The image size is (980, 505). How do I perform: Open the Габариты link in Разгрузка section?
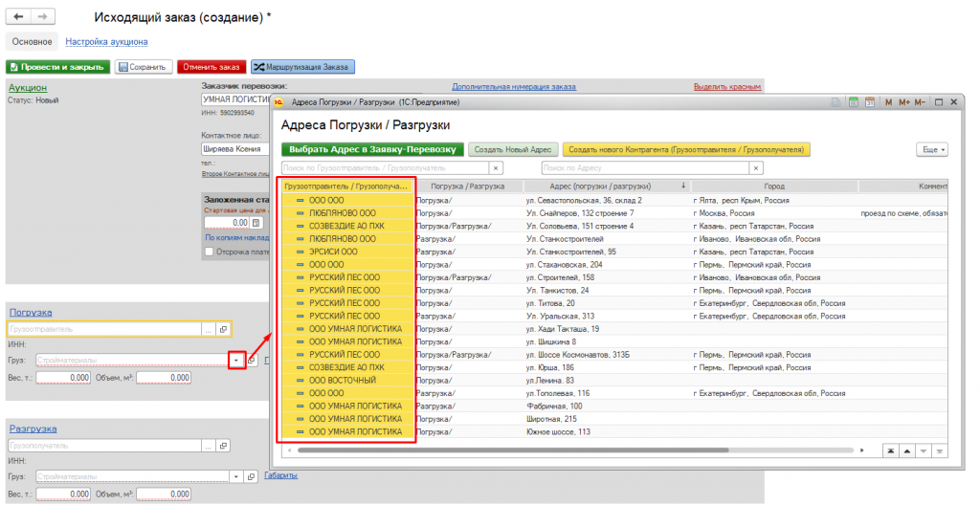pos(280,475)
